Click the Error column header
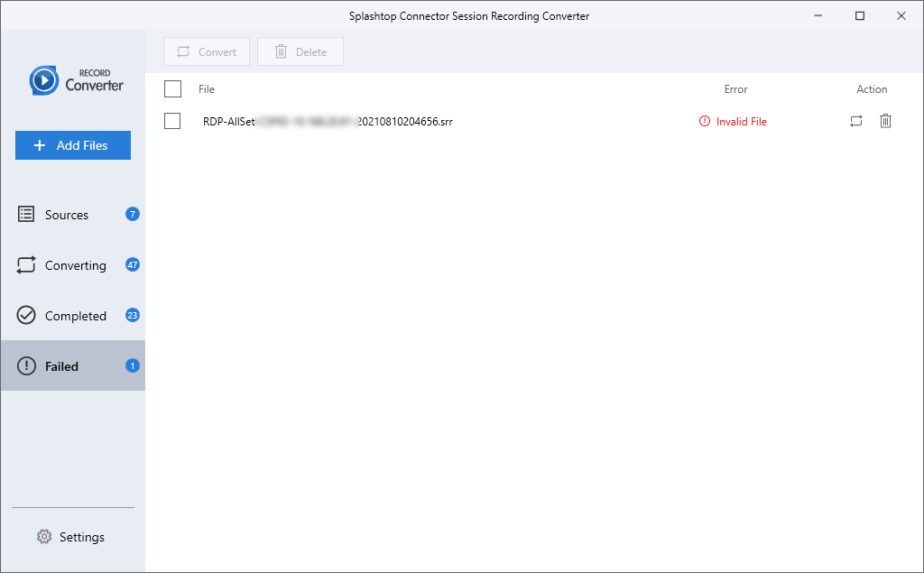 coord(735,89)
